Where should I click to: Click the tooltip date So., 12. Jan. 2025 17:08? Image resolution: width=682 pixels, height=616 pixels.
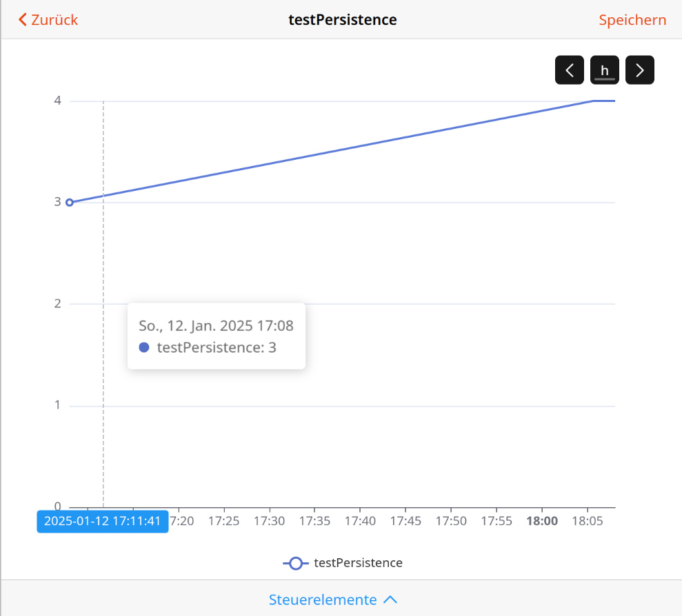[216, 326]
